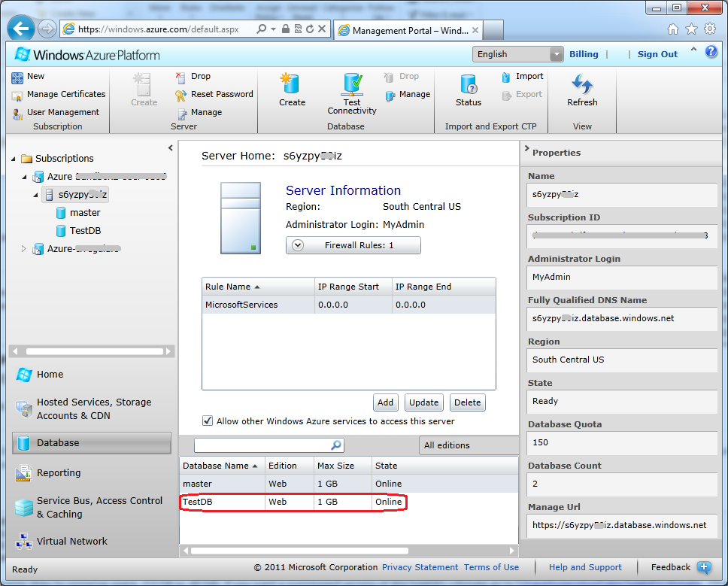Click the Management Portal browser tab
This screenshot has width=728, height=586.
pyautogui.click(x=408, y=31)
